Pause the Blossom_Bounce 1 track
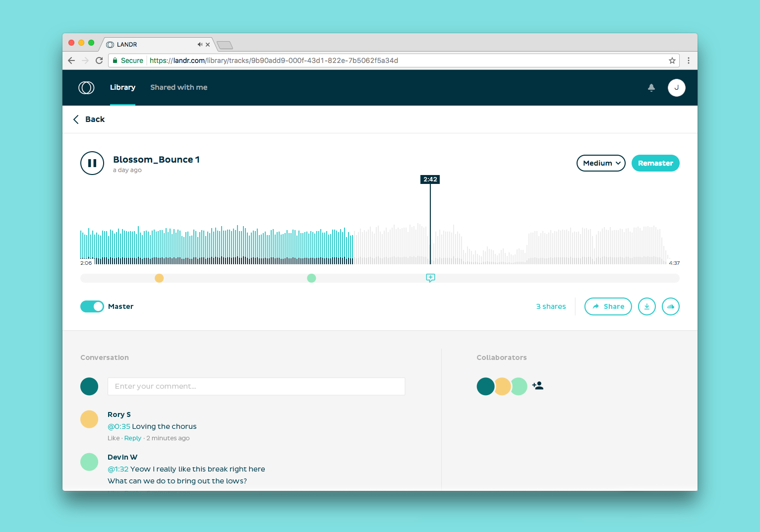This screenshot has height=532, width=760. coord(92,163)
